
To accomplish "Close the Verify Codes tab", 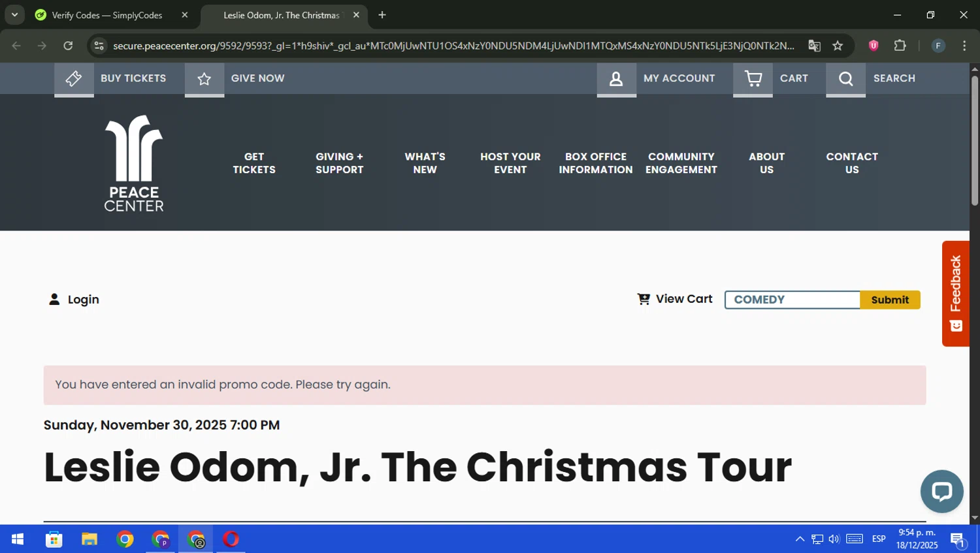I will coord(185,15).
